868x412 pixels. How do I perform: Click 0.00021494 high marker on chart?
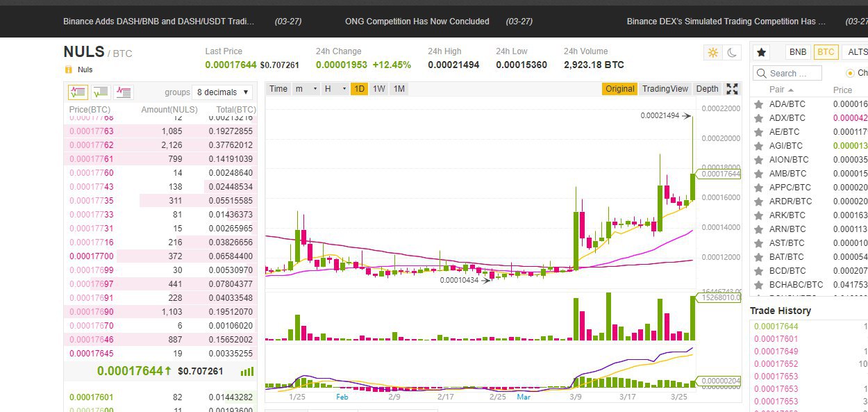click(660, 116)
